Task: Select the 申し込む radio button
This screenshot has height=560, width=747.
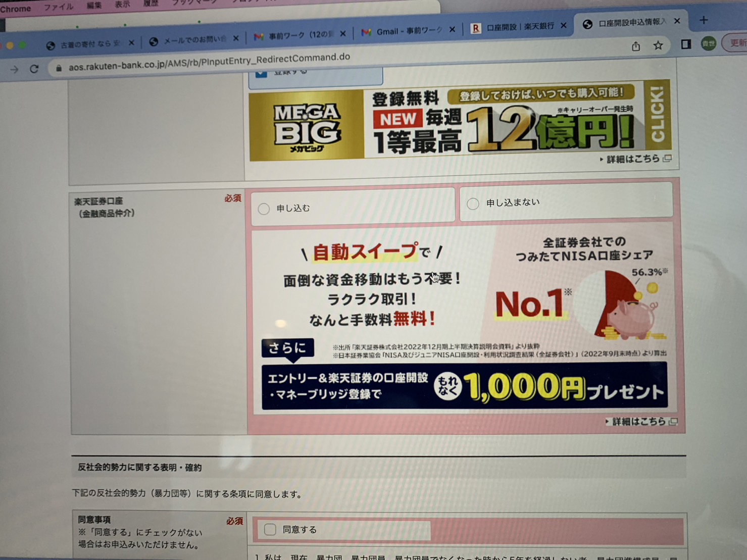Action: pos(263,209)
